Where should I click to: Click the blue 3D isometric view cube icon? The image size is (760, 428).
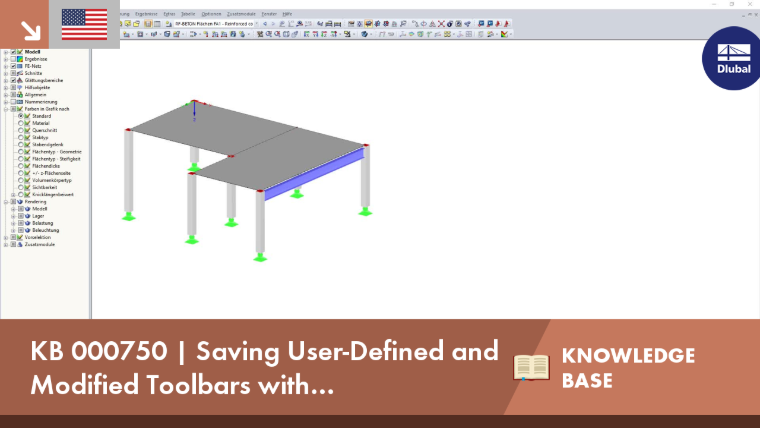click(364, 34)
